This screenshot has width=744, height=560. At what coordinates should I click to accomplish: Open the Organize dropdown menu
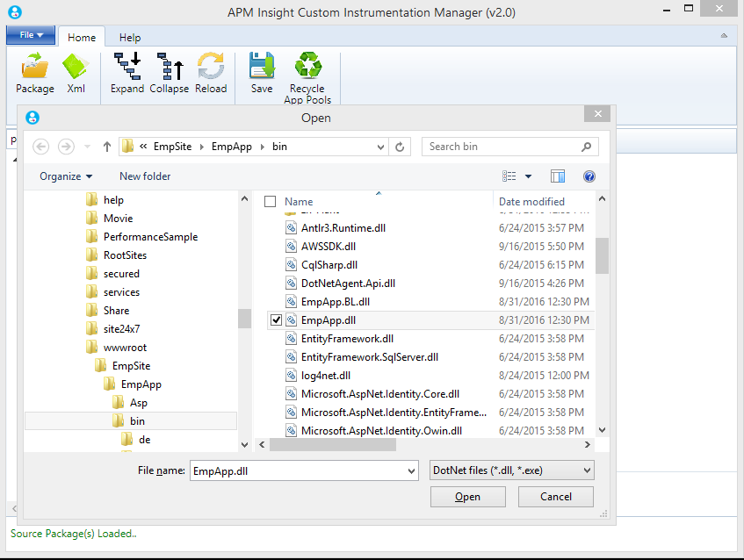pos(64,176)
